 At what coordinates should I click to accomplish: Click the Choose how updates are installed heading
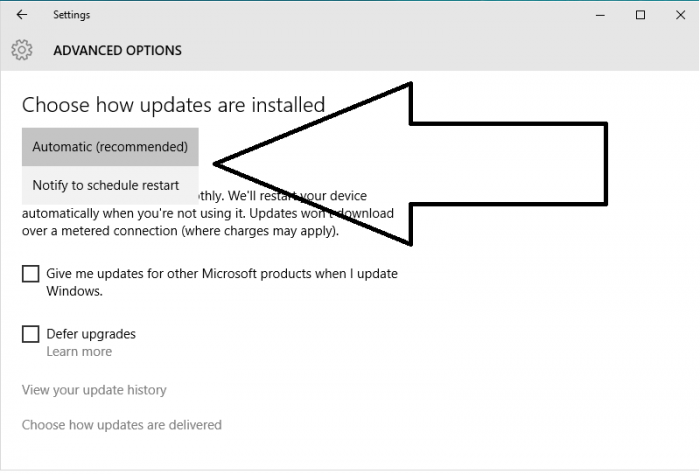click(173, 104)
